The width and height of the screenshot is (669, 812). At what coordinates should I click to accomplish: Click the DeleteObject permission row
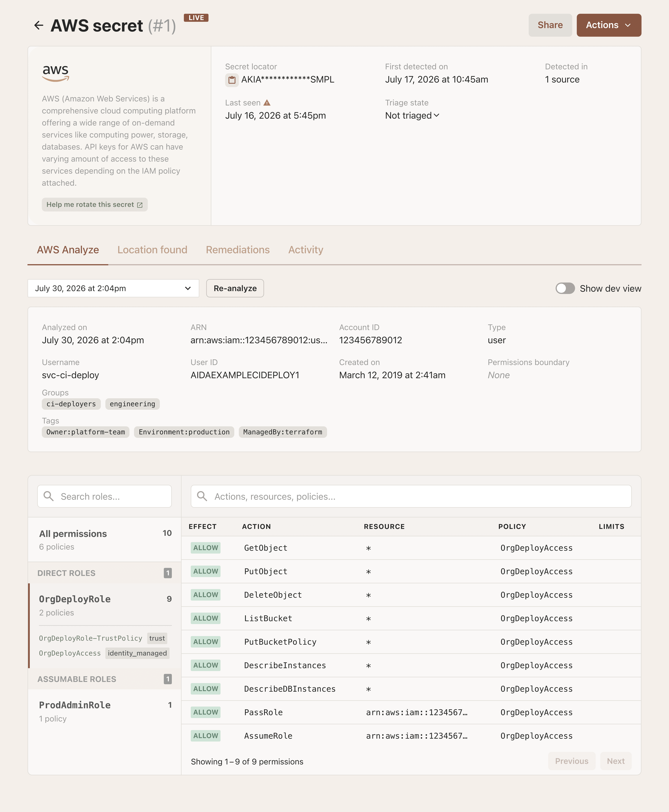[x=411, y=595]
